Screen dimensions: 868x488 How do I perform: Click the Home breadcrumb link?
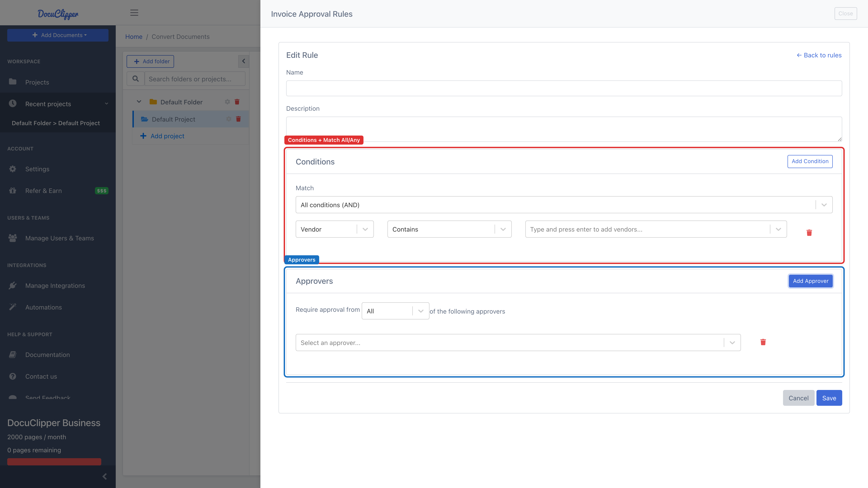(x=134, y=37)
